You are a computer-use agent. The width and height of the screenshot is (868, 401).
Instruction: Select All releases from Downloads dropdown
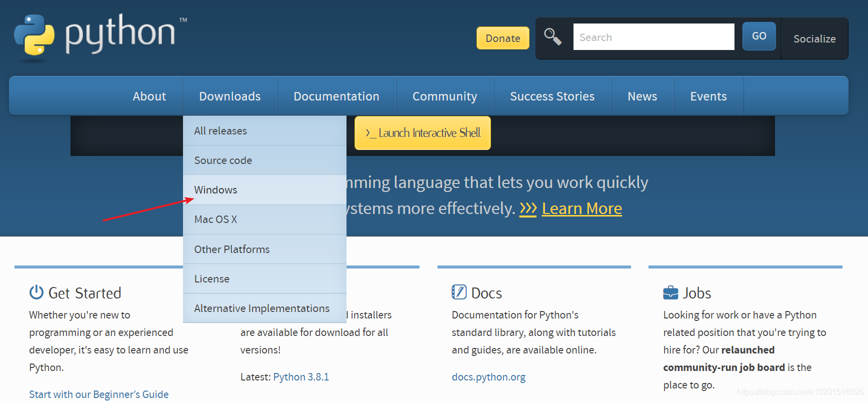pos(264,131)
